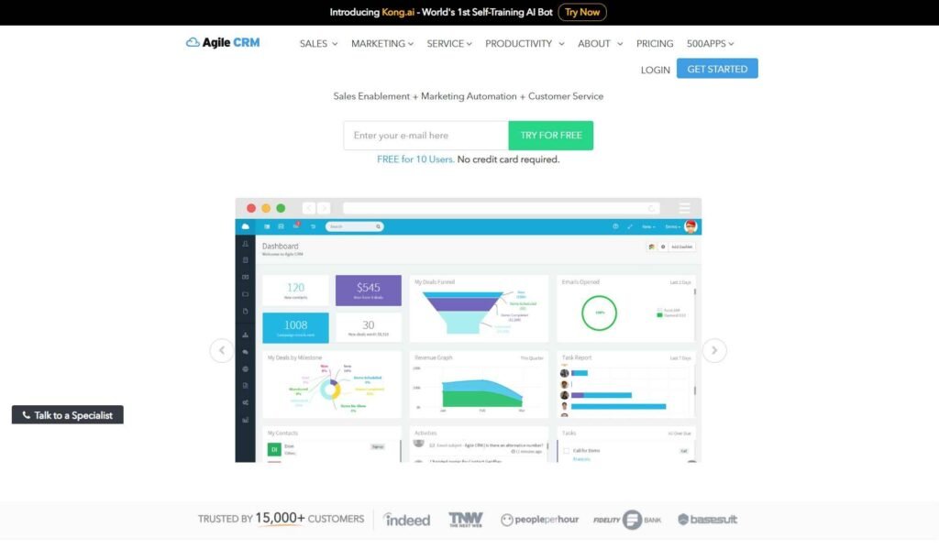The width and height of the screenshot is (939, 560).
Task: Click the Fidelity Bank customer logo
Action: click(627, 520)
